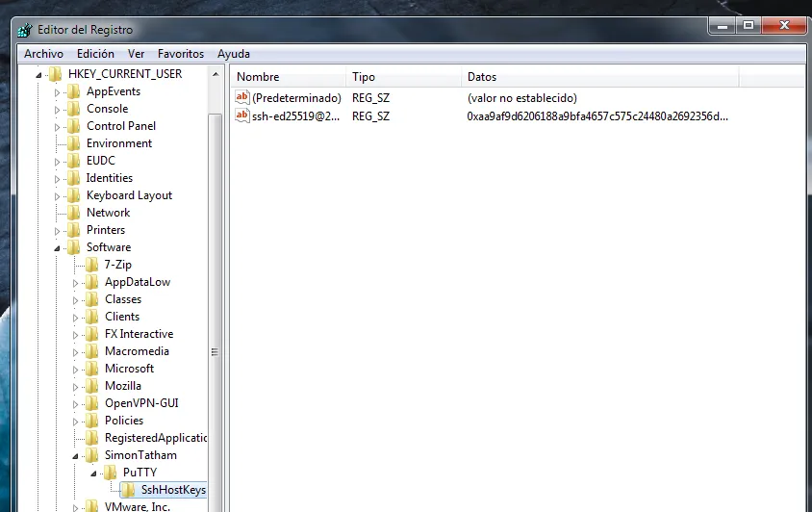The image size is (812, 512).
Task: Click the (valor no establecido) data cell
Action: [x=522, y=98]
